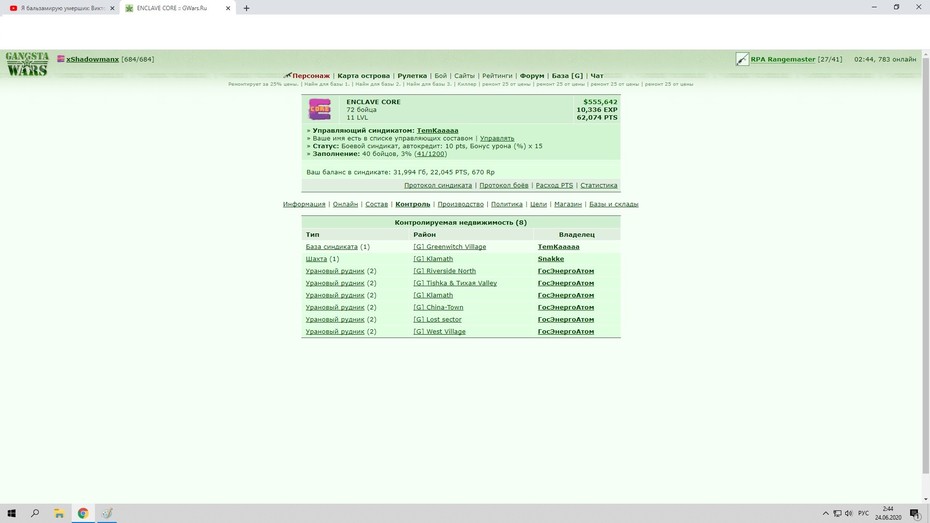Open Урановый рудник in Riverside North row
This screenshot has height=523, width=930.
335,271
